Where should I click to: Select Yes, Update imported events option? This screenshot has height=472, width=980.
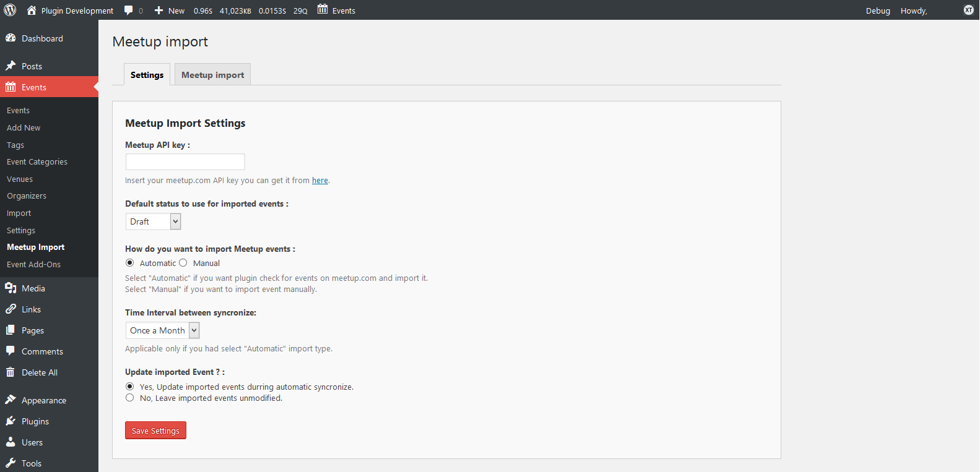(x=130, y=387)
